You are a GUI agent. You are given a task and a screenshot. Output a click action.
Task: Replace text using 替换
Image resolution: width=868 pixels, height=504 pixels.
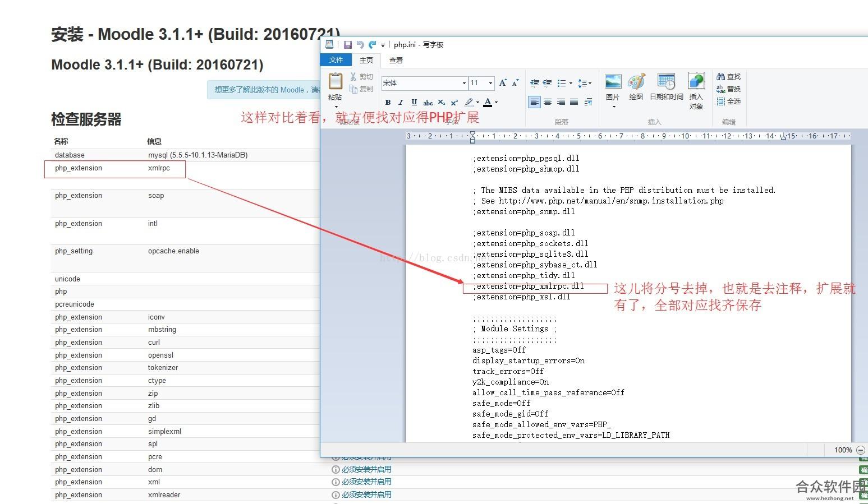(728, 89)
